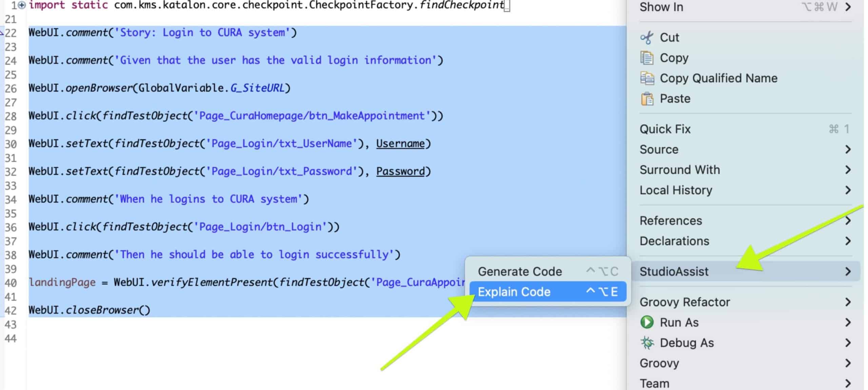This screenshot has width=868, height=390.
Task: Open the Debug As submenu
Action: click(745, 343)
